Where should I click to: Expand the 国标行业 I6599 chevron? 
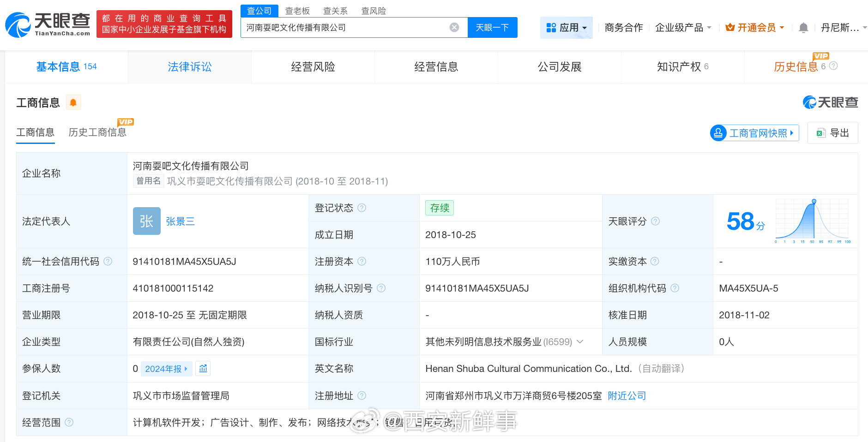click(580, 342)
